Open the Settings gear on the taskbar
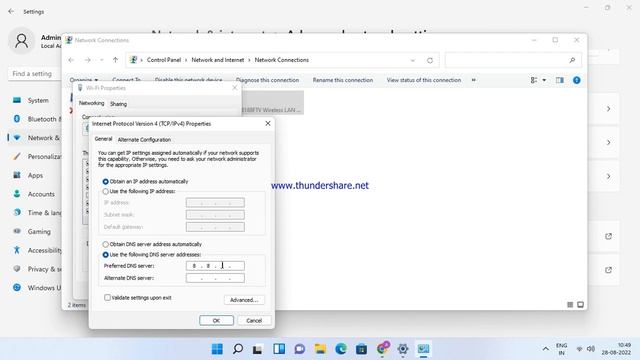The height and width of the screenshot is (360, 640). (403, 349)
